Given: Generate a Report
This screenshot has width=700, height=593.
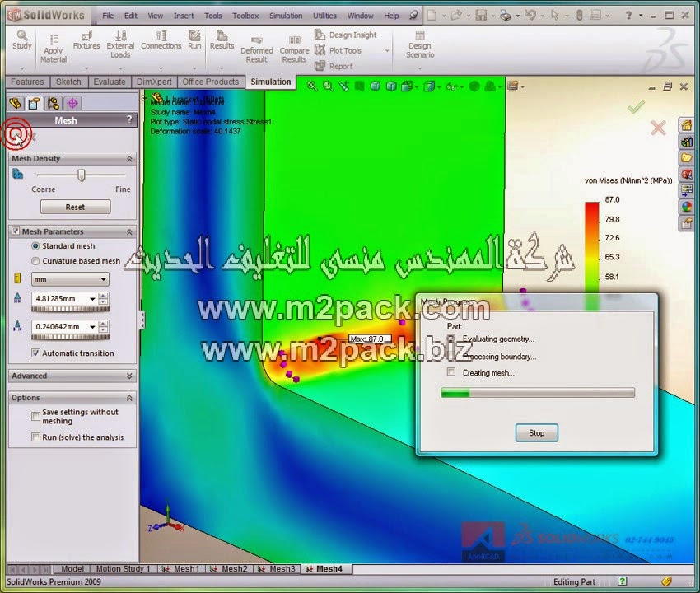Looking at the screenshot, I should click(334, 66).
